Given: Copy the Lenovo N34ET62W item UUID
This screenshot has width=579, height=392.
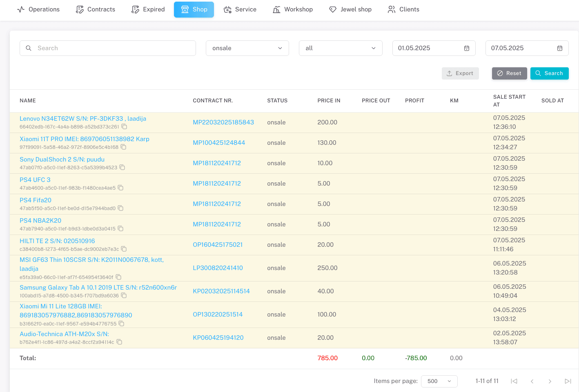Looking at the screenshot, I should click(124, 127).
